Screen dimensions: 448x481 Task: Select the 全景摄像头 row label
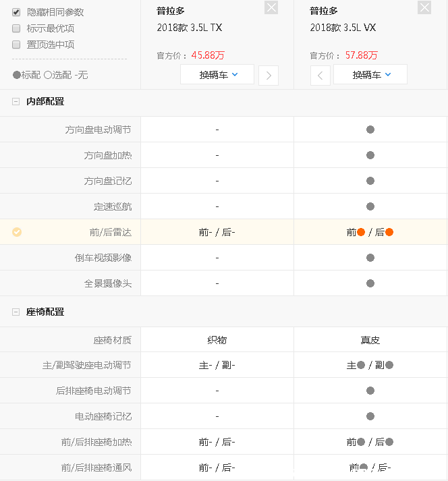(108, 283)
